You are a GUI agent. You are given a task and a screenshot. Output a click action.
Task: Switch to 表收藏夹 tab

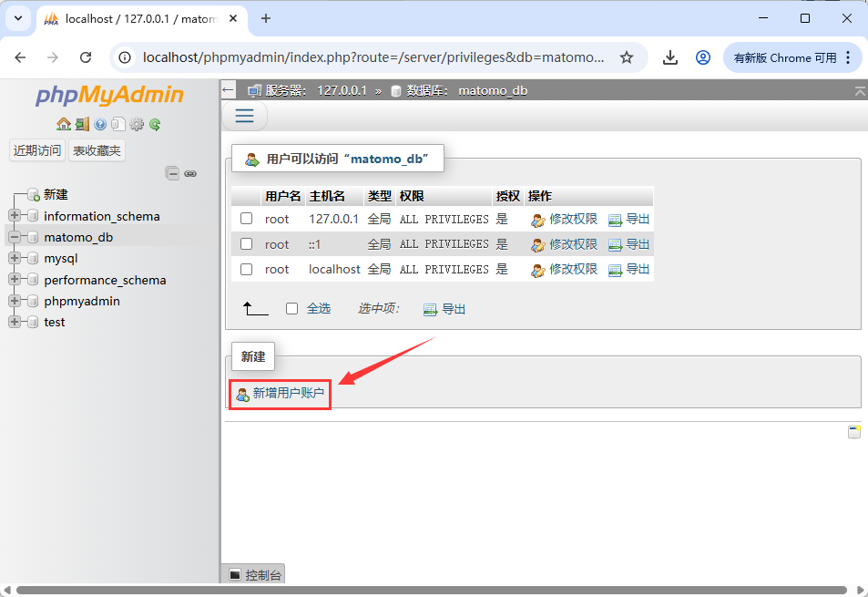pos(97,150)
